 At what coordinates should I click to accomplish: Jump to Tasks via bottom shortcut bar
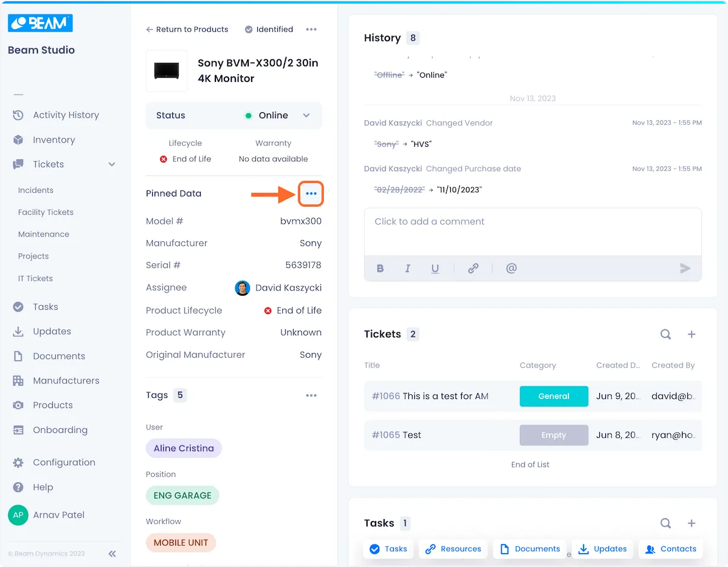pyautogui.click(x=388, y=549)
